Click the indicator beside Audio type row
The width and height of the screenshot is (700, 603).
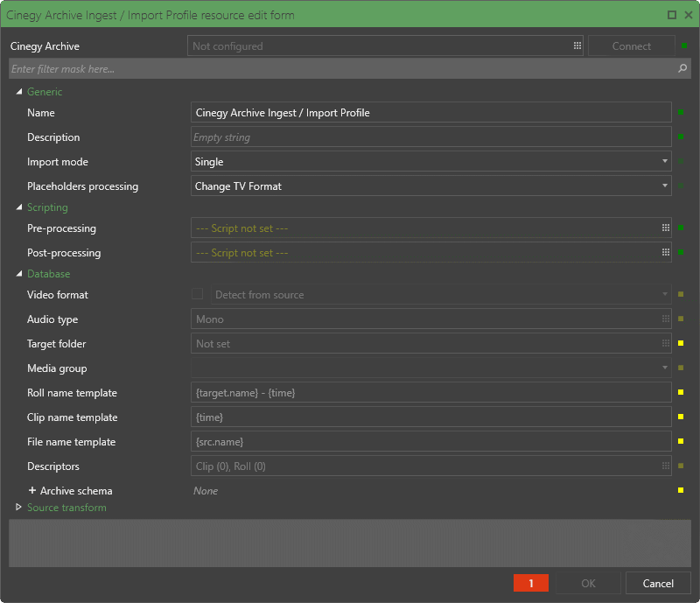click(681, 319)
